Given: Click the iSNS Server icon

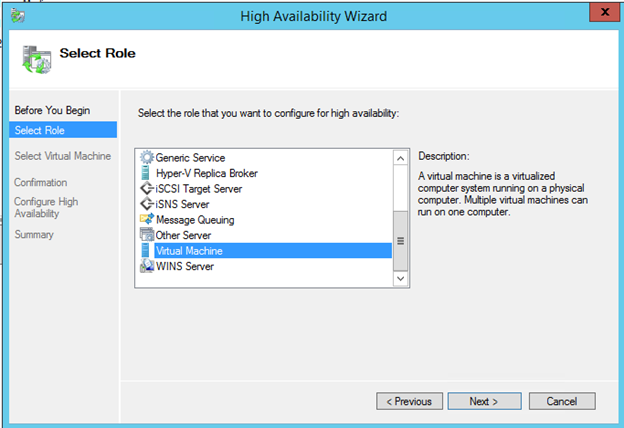Looking at the screenshot, I should pos(148,204).
